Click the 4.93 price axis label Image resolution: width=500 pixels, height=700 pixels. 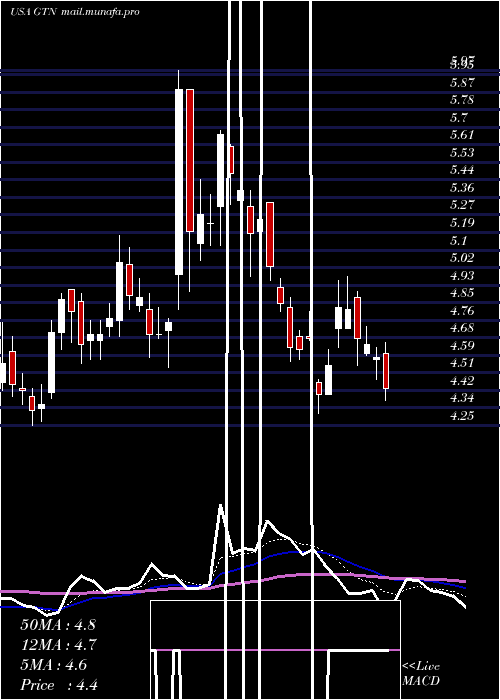462,275
